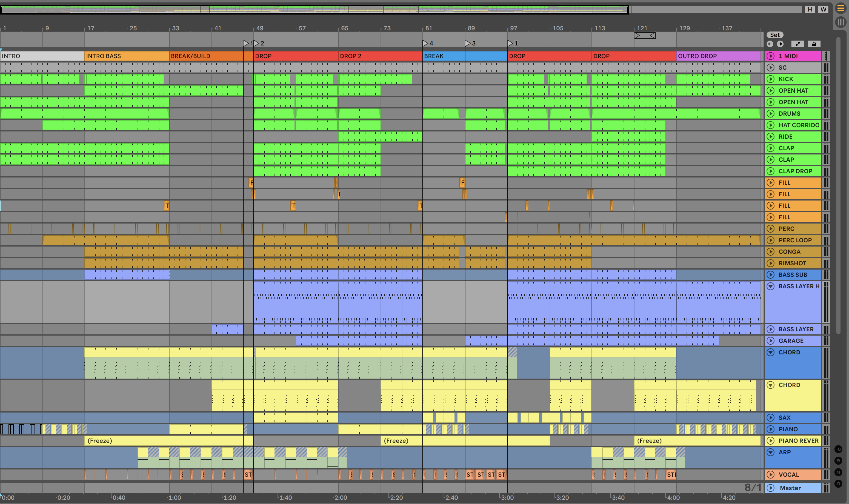Jump to previous locator arrow
The image size is (849, 504).
770,44
